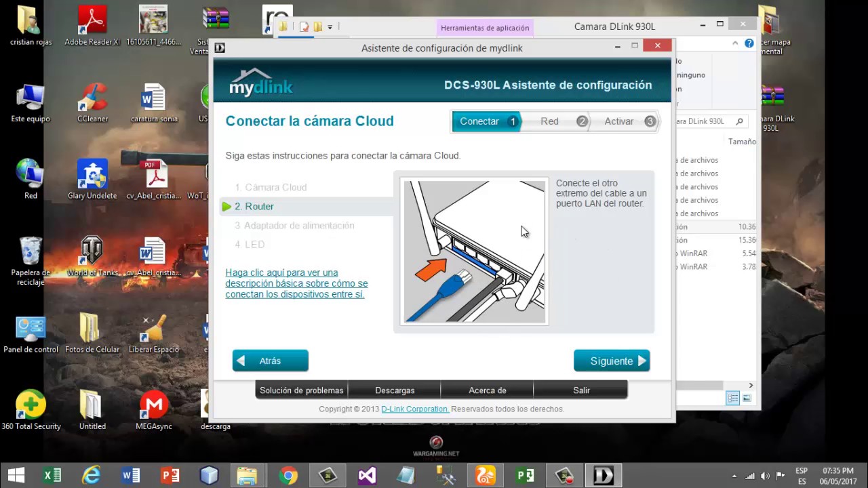The height and width of the screenshot is (488, 868).
Task: Select step 3. Adaptador de alimentación
Action: coord(294,225)
